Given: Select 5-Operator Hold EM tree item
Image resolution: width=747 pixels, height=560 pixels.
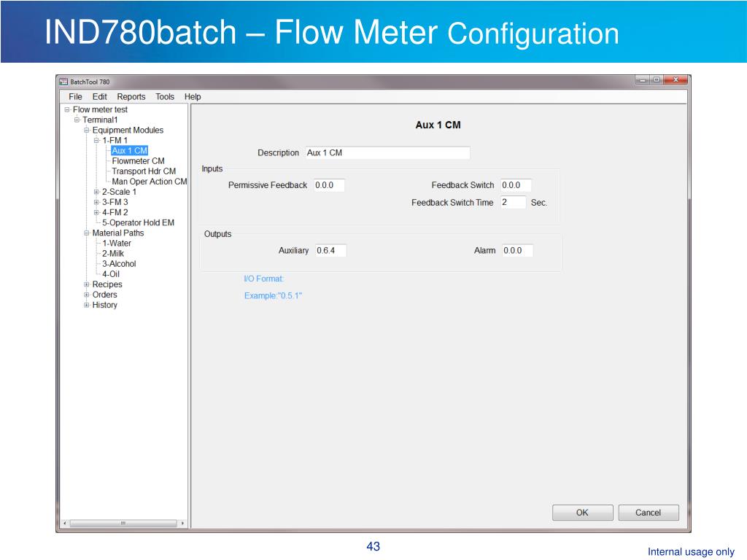Looking at the screenshot, I should (138, 223).
